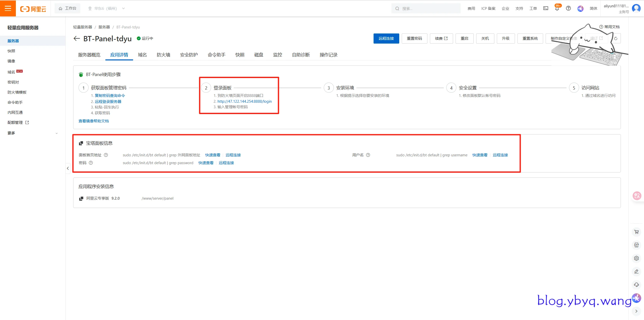Click 快速查看 for the password row
Image resolution: width=644 pixels, height=320 pixels.
tap(206, 163)
